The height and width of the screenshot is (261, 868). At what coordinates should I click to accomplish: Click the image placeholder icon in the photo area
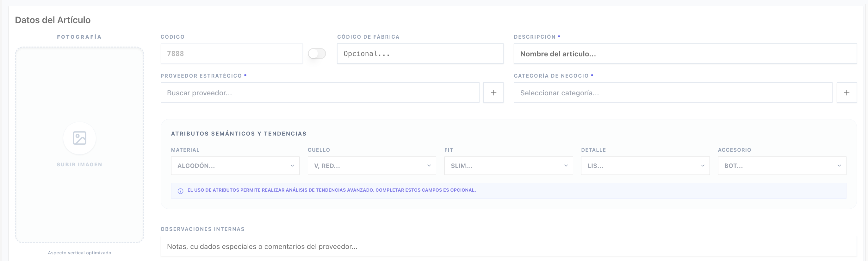[x=79, y=138]
